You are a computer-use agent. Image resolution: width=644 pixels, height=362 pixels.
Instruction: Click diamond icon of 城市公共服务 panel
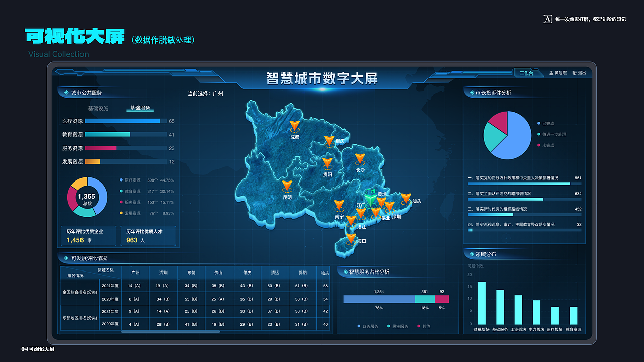[65, 93]
